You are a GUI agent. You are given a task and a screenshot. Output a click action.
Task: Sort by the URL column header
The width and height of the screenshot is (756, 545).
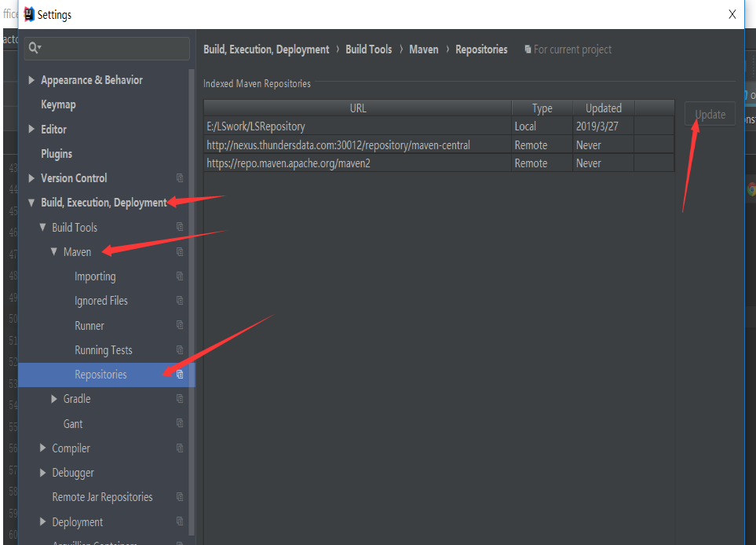coord(357,108)
